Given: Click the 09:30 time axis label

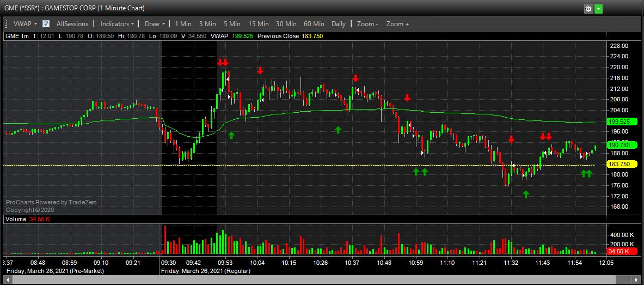Looking at the screenshot, I should tap(168, 262).
